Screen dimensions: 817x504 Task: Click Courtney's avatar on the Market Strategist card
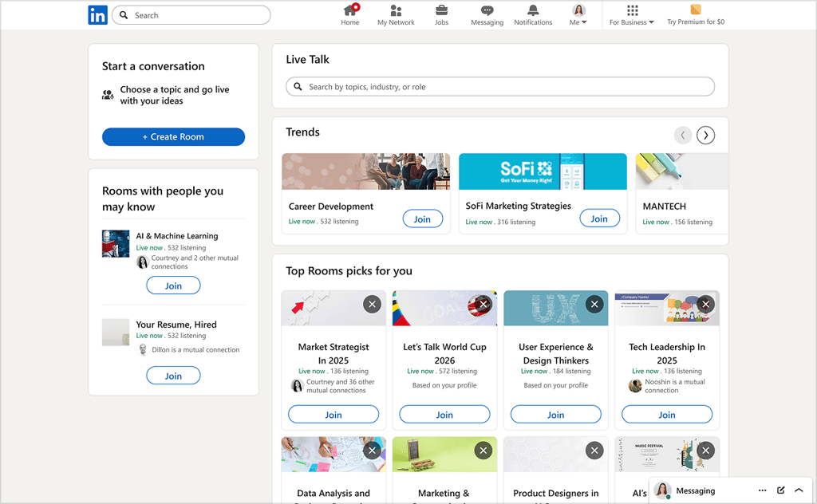tap(297, 386)
